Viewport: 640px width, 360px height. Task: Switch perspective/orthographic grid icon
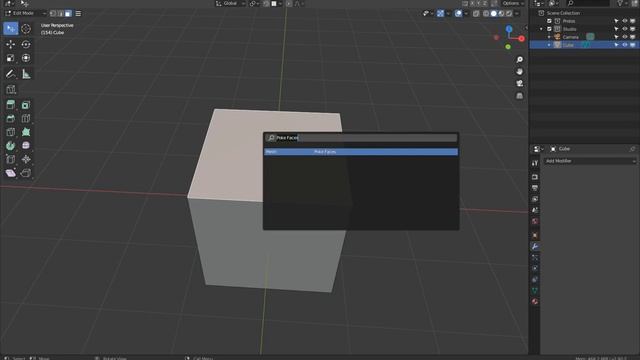(520, 96)
